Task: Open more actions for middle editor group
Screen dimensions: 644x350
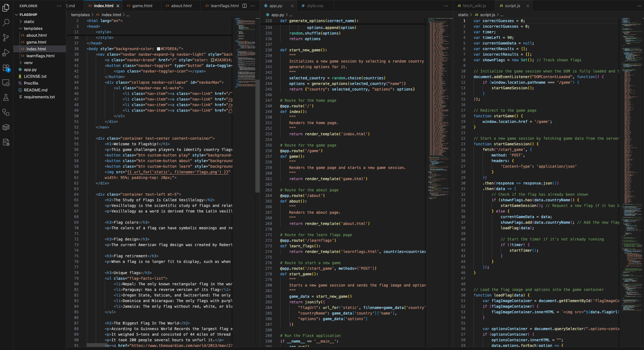Action: (446, 6)
